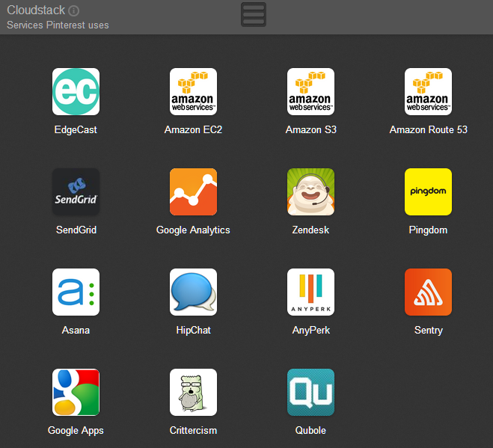Click the AnyPerk label
Screen dimensions: 493x448
[311, 331]
